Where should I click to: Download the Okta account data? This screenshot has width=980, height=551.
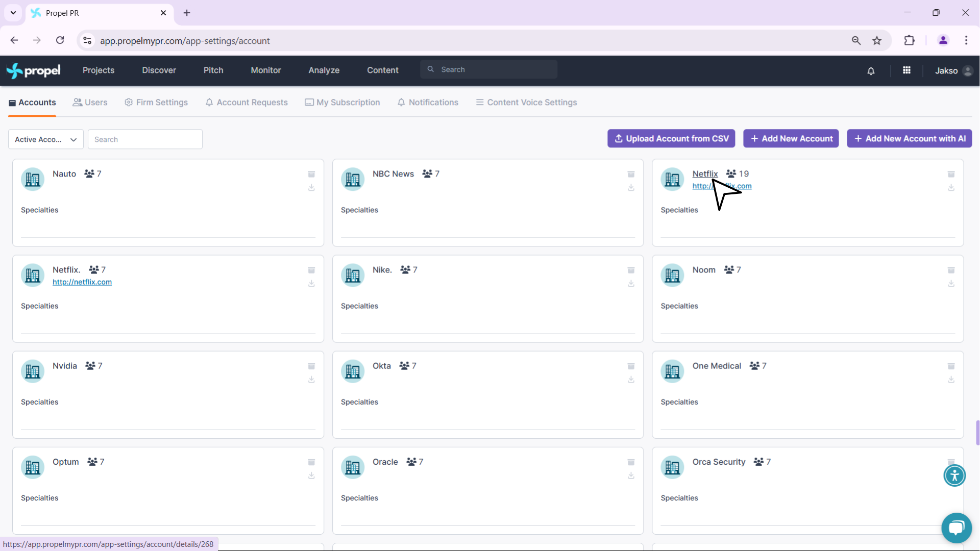(x=631, y=380)
